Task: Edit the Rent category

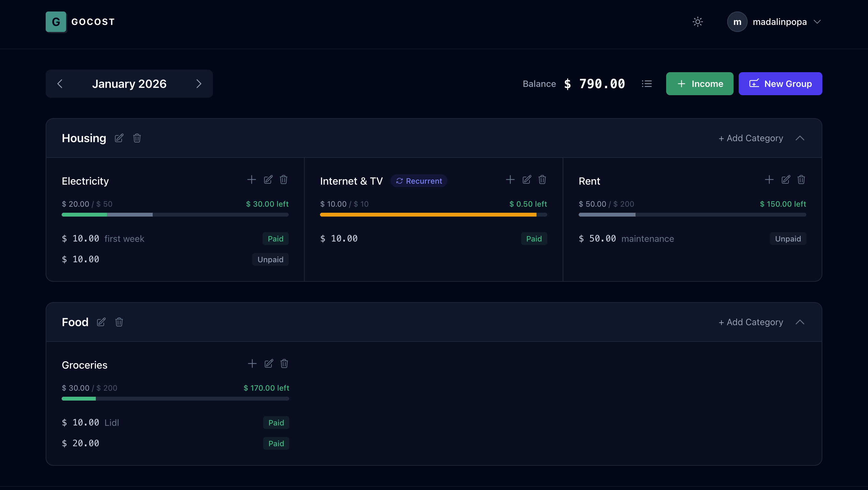Action: pyautogui.click(x=786, y=180)
